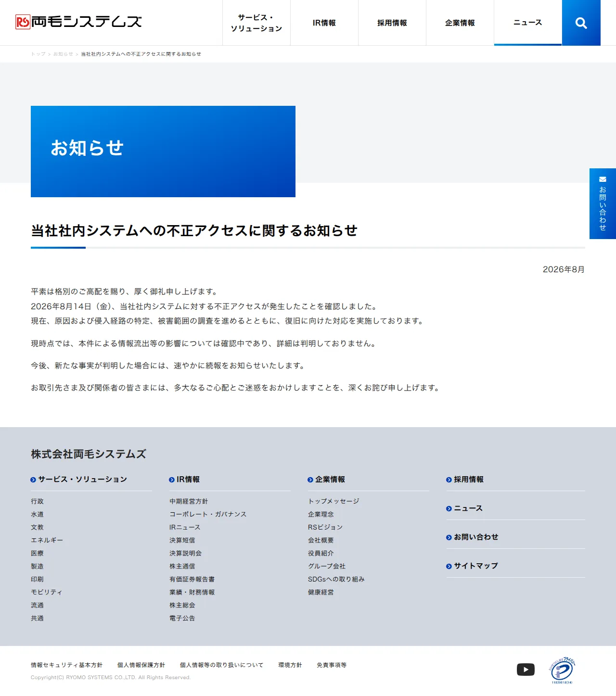Open footer heading お問い合わせ
Screen dimensions: 616x696
pyautogui.click(x=475, y=537)
